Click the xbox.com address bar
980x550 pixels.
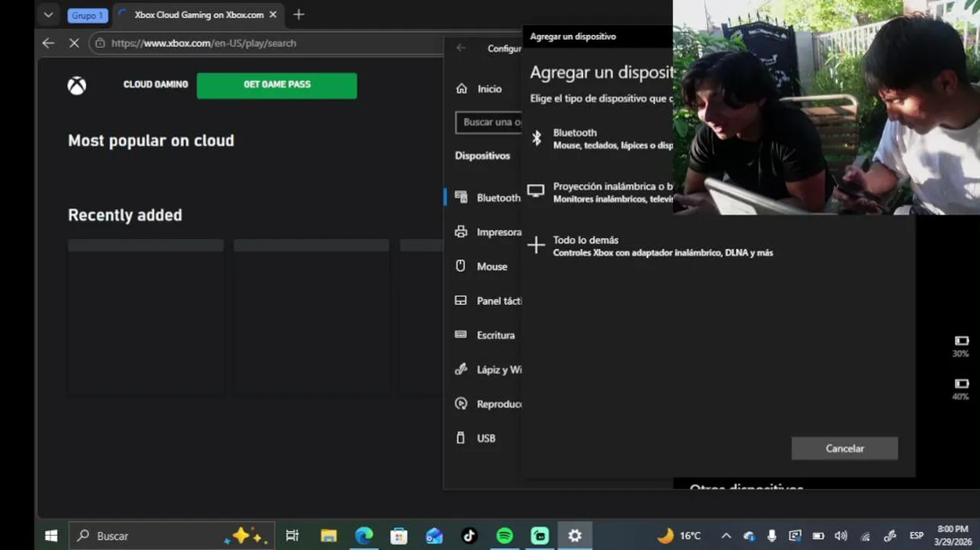(x=267, y=43)
